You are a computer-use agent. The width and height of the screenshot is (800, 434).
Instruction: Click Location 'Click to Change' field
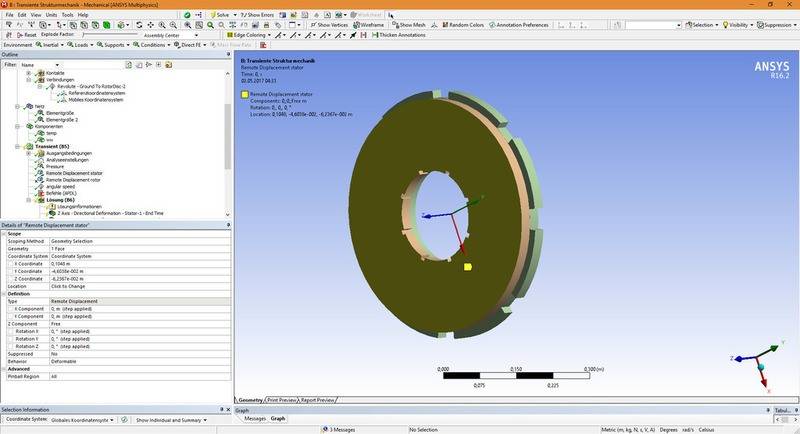pos(140,287)
